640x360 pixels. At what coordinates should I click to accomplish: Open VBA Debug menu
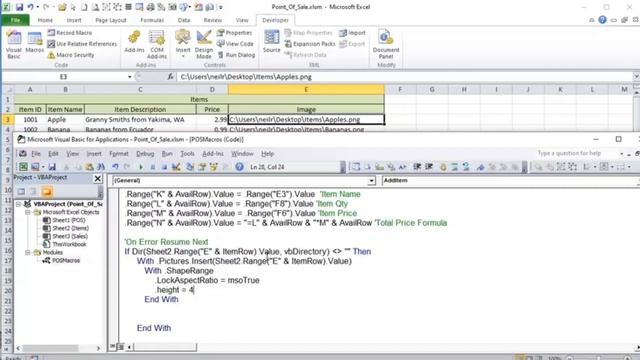pyautogui.click(x=145, y=154)
